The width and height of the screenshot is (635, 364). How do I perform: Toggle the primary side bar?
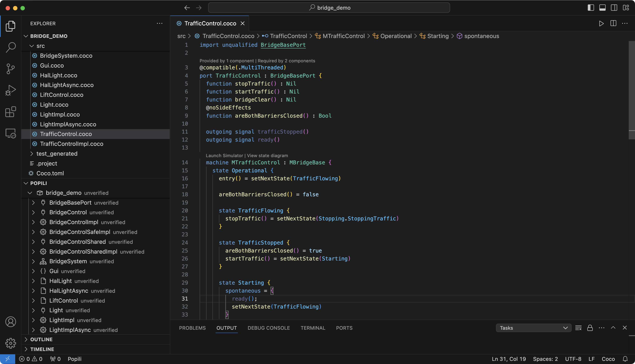591,8
